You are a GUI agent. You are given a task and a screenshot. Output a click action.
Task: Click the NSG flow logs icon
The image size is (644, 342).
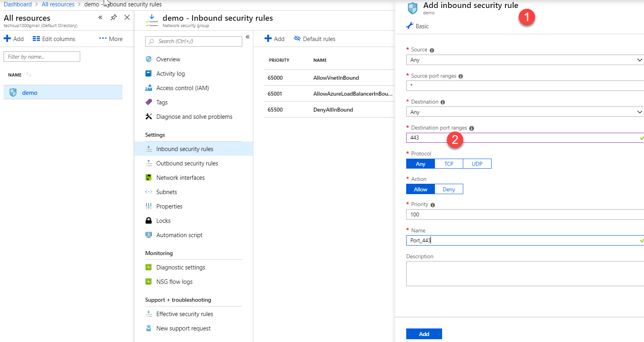tap(149, 281)
